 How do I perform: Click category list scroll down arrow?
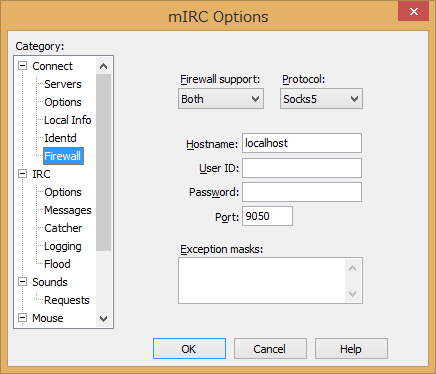tap(103, 319)
